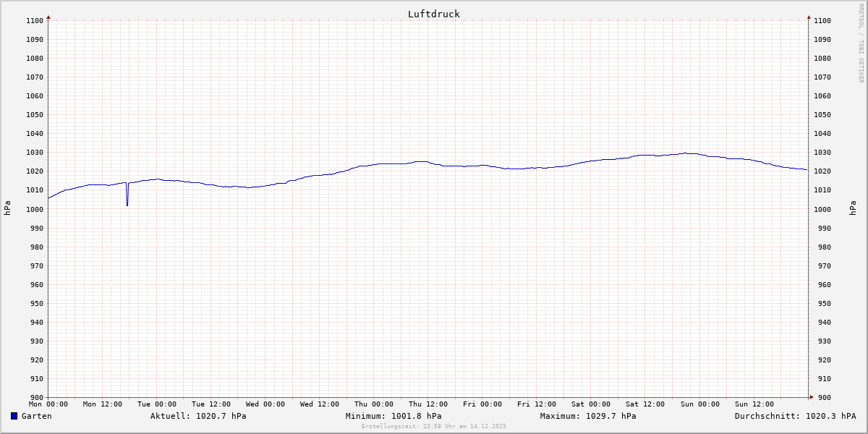Click the Erstellungszeit timestamp footer text
The image size is (868, 434).
click(434, 426)
